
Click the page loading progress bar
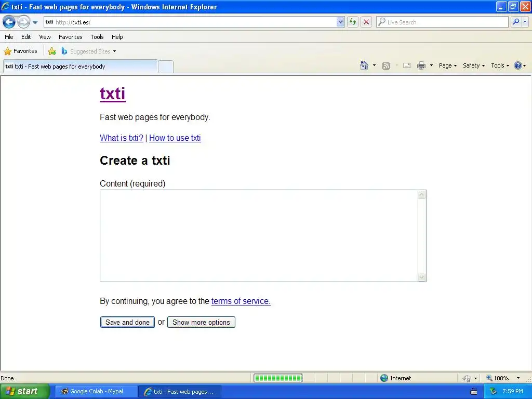pyautogui.click(x=278, y=378)
